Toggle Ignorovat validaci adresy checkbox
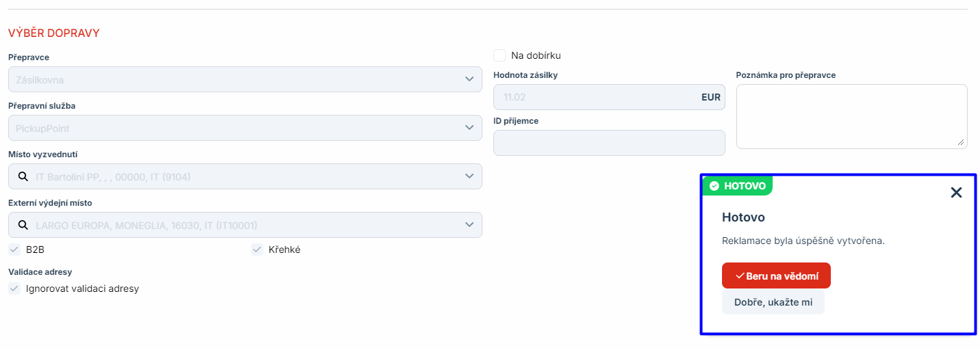The height and width of the screenshot is (350, 980). pyautogui.click(x=14, y=288)
